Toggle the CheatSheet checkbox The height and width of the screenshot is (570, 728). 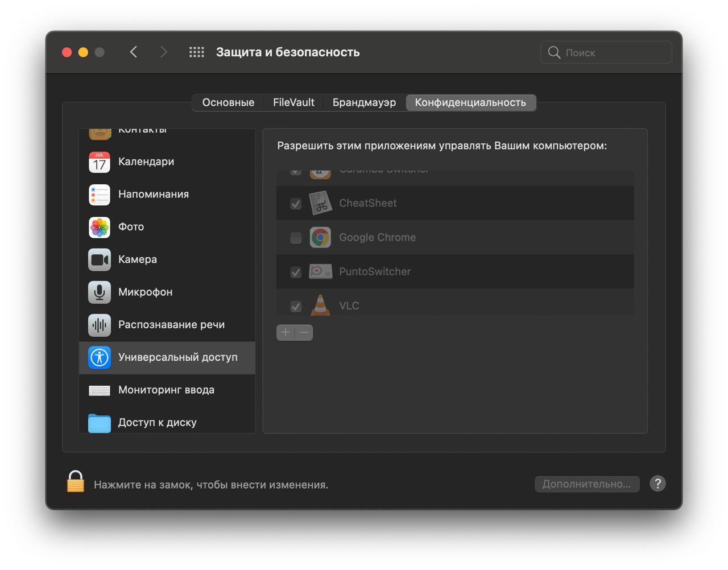[296, 204]
